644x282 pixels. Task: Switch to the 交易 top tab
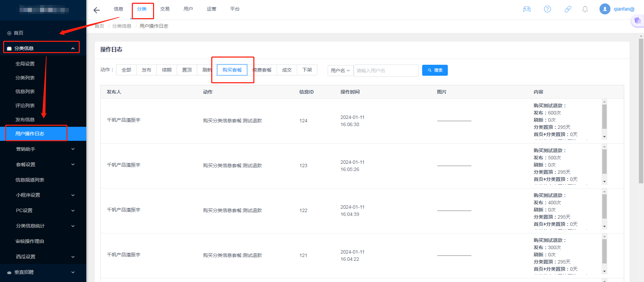coord(165,9)
